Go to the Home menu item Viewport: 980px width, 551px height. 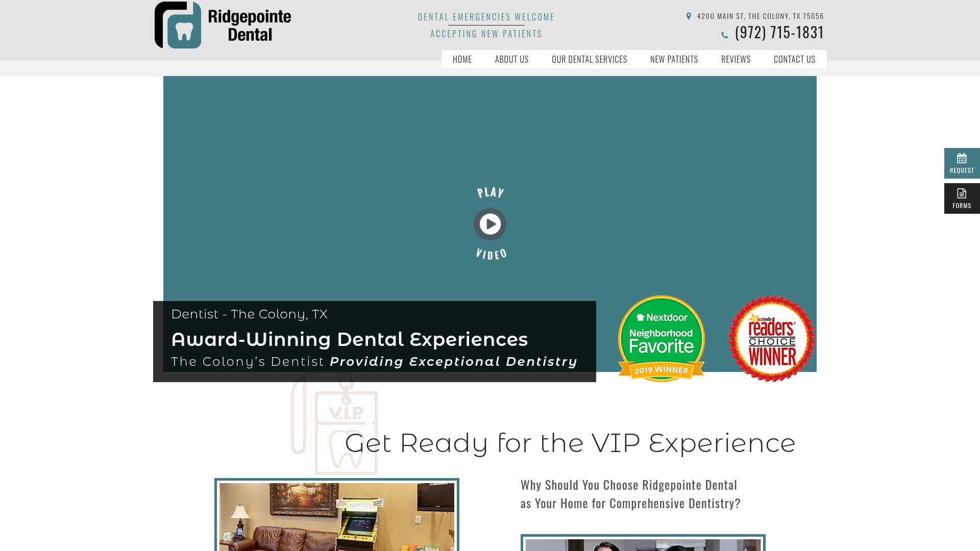point(462,59)
